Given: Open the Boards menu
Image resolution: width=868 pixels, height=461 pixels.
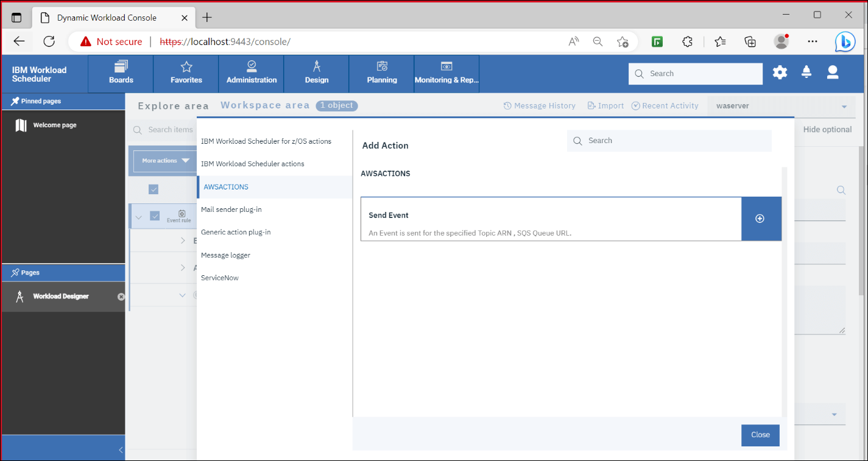Looking at the screenshot, I should [x=121, y=74].
